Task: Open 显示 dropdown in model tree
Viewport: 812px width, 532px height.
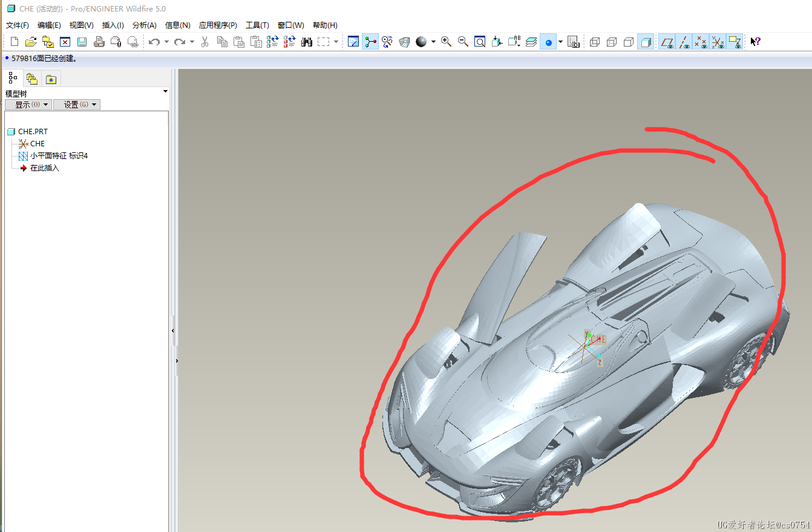Action: click(x=28, y=105)
